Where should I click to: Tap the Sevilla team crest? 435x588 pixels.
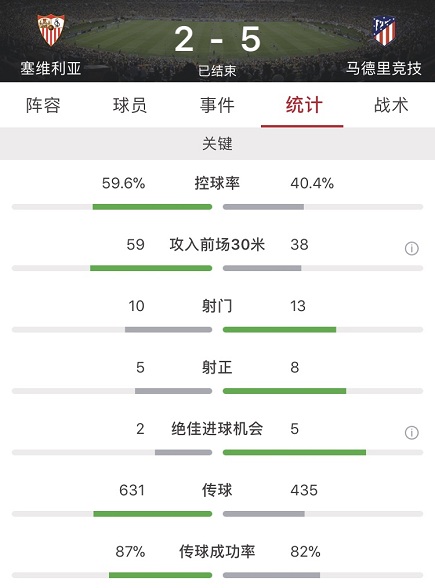[x=51, y=30]
